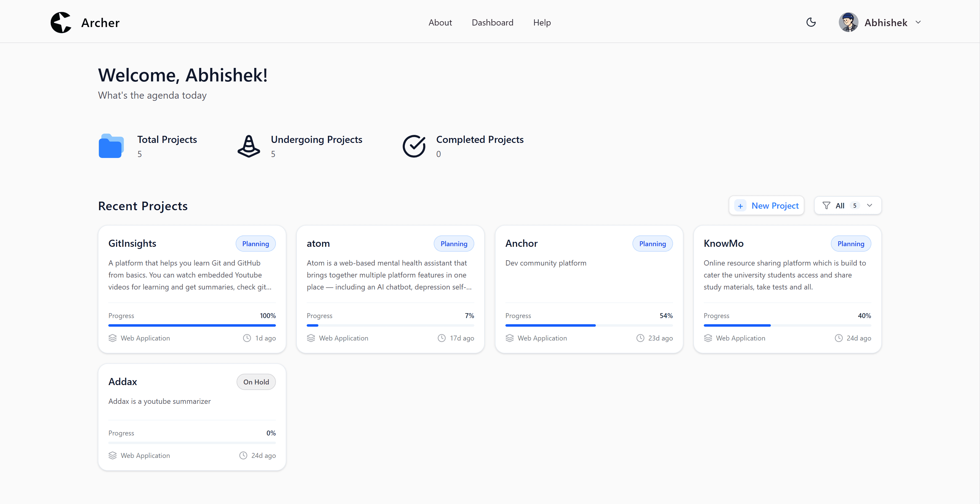Image resolution: width=980 pixels, height=504 pixels.
Task: Click the Total Projects folder icon
Action: pos(111,146)
